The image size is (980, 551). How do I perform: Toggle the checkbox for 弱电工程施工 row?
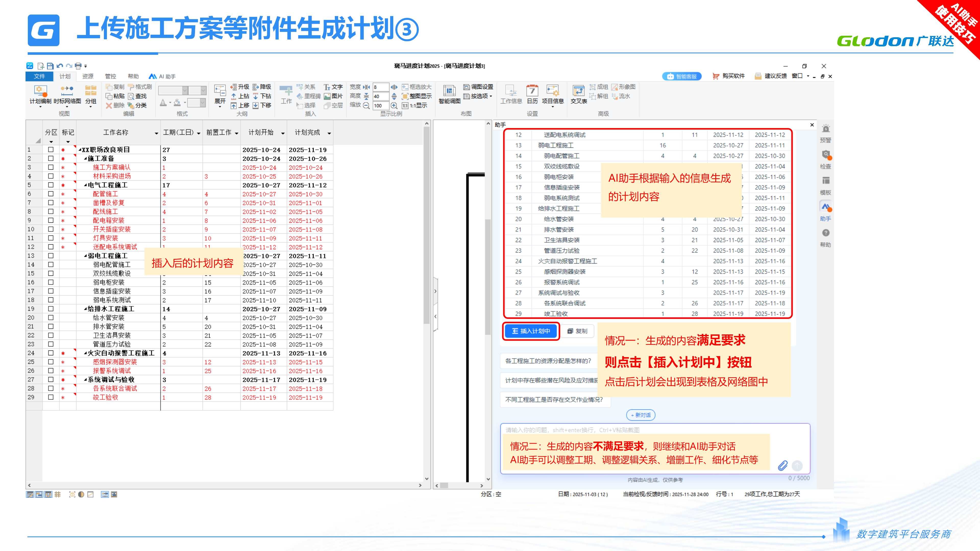[x=51, y=256]
